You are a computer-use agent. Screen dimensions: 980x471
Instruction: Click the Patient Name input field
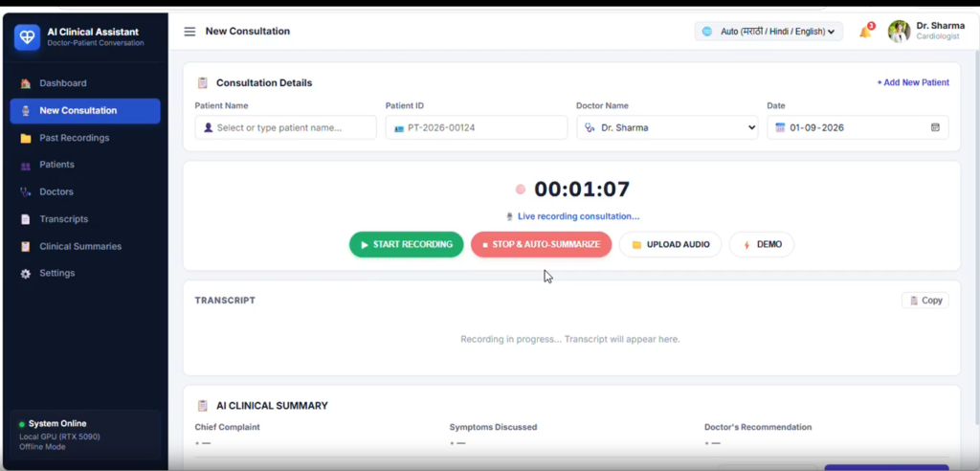[x=285, y=127]
